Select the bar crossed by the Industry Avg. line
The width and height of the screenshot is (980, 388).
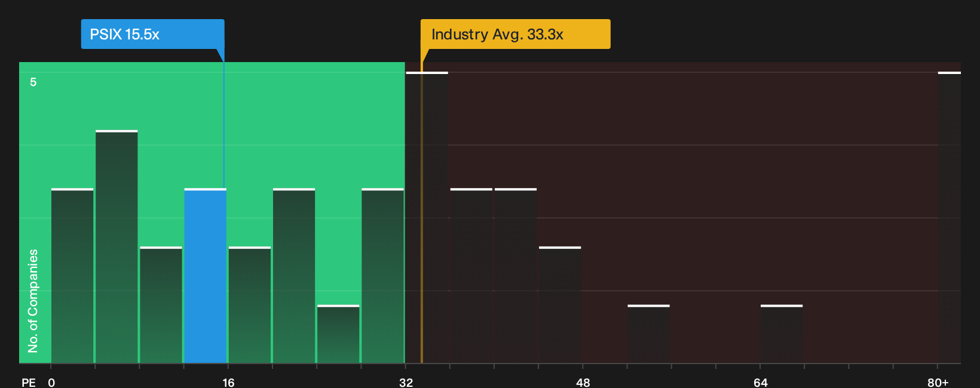pos(427,217)
